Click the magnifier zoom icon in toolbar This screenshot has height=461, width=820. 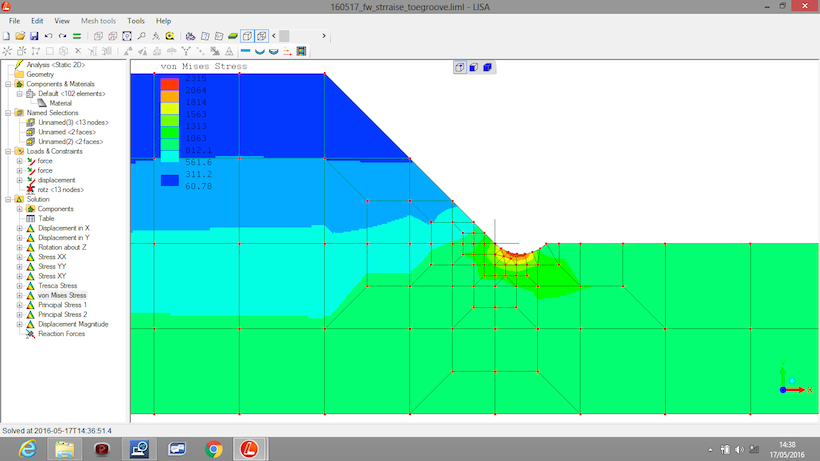(x=140, y=36)
